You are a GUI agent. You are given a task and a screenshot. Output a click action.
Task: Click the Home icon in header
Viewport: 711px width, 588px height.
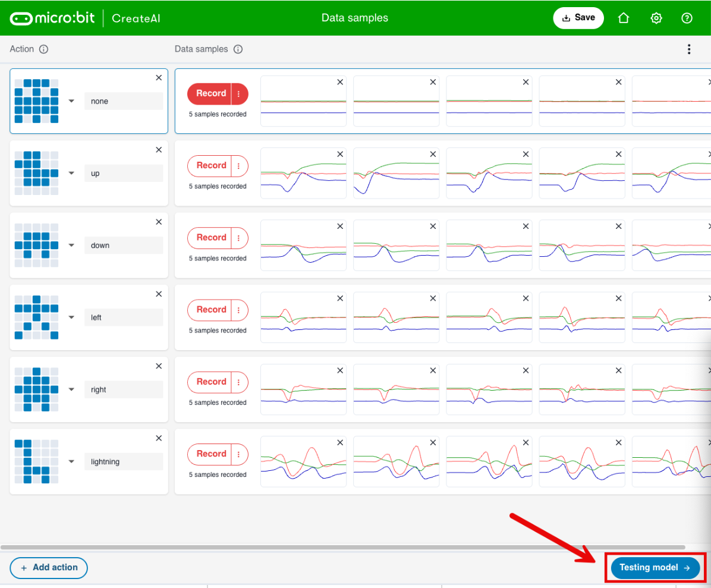(x=623, y=18)
